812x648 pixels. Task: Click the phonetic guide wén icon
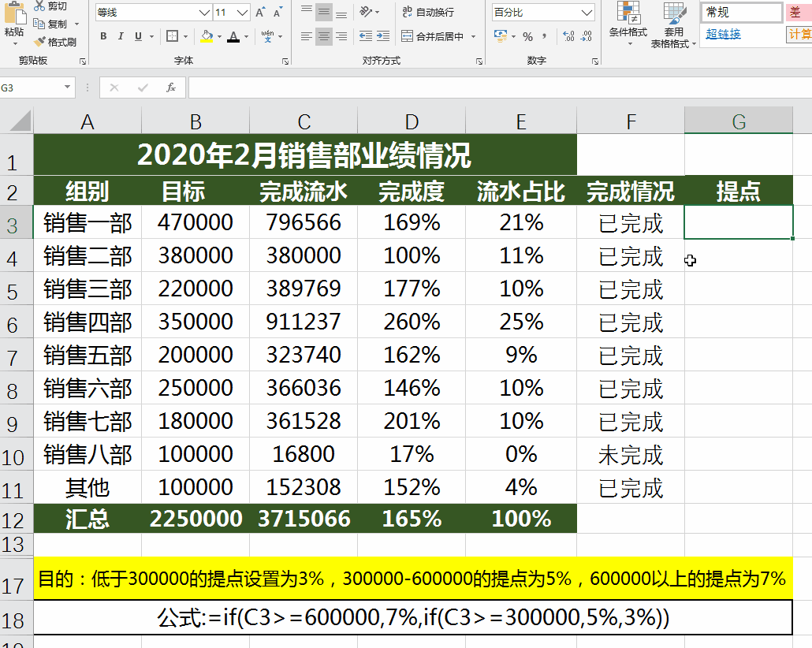268,36
